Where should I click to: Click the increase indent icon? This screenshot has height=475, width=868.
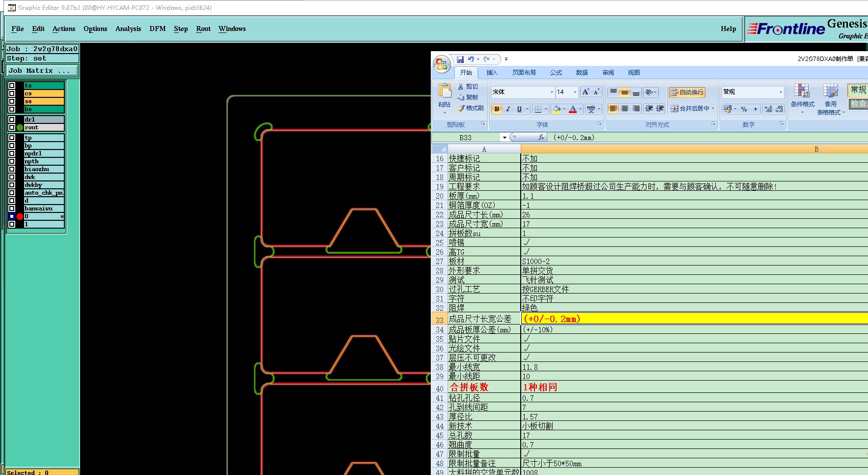click(660, 109)
